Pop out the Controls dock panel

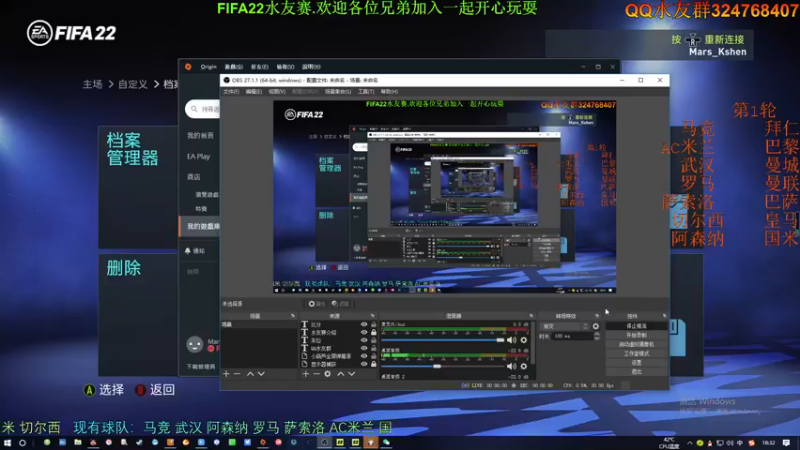click(x=664, y=316)
